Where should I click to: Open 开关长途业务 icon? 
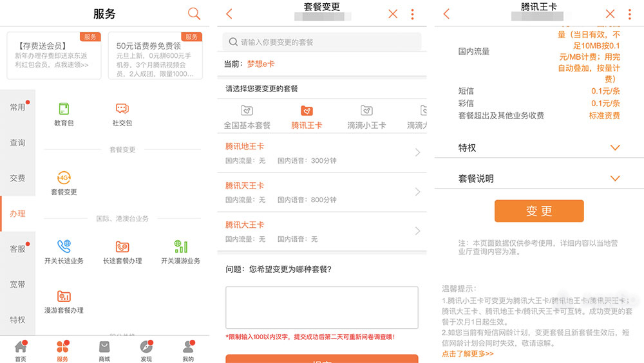coord(64,247)
